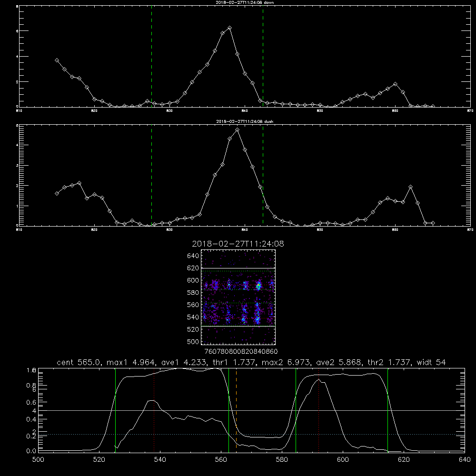Screen dimensions: 476x476
Task: Click bottom plot y-axis label '0.4'
Action: pos(31,419)
